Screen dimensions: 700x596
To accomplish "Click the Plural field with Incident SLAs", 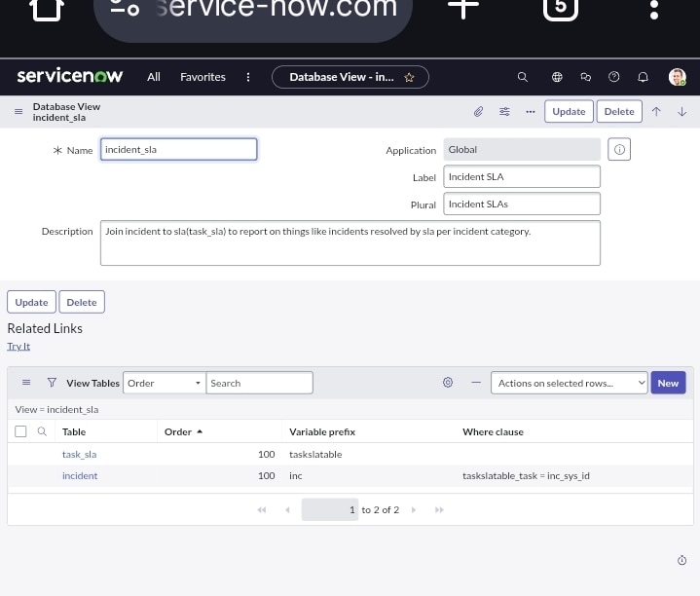I will 522,204.
